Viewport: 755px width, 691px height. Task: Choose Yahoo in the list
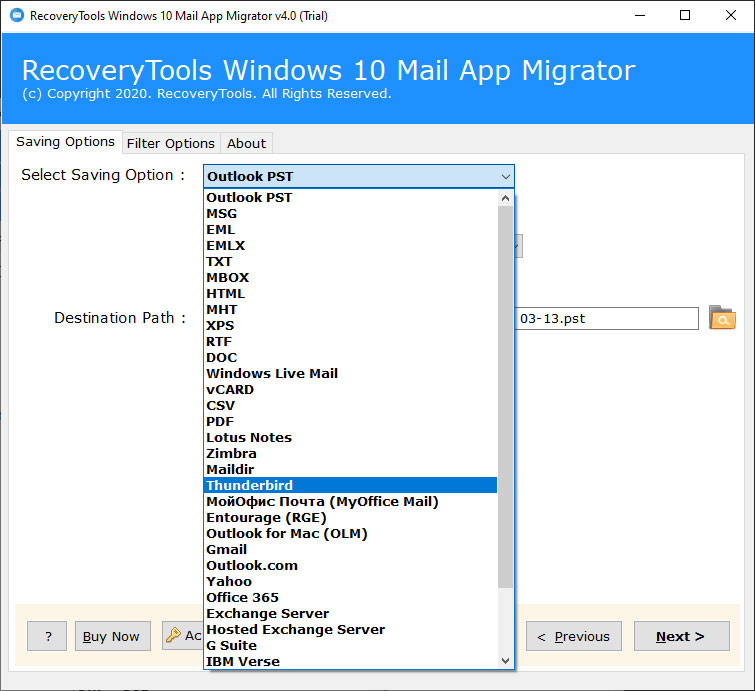351,581
